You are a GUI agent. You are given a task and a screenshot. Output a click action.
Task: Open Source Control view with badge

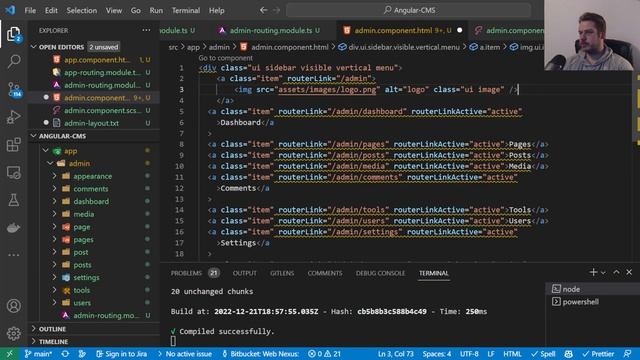point(14,89)
